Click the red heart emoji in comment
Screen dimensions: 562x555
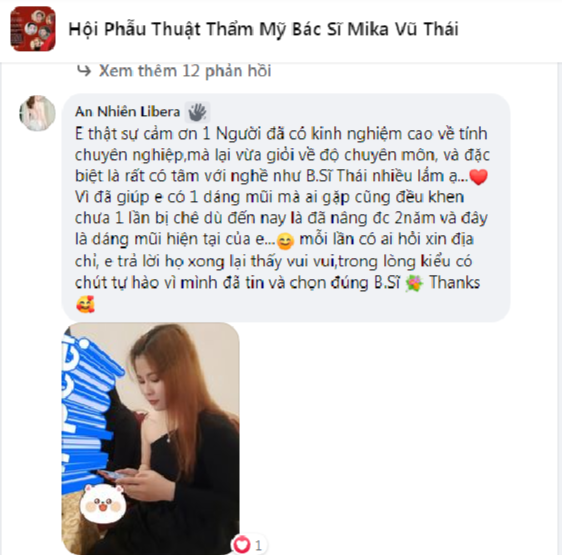pos(478,176)
